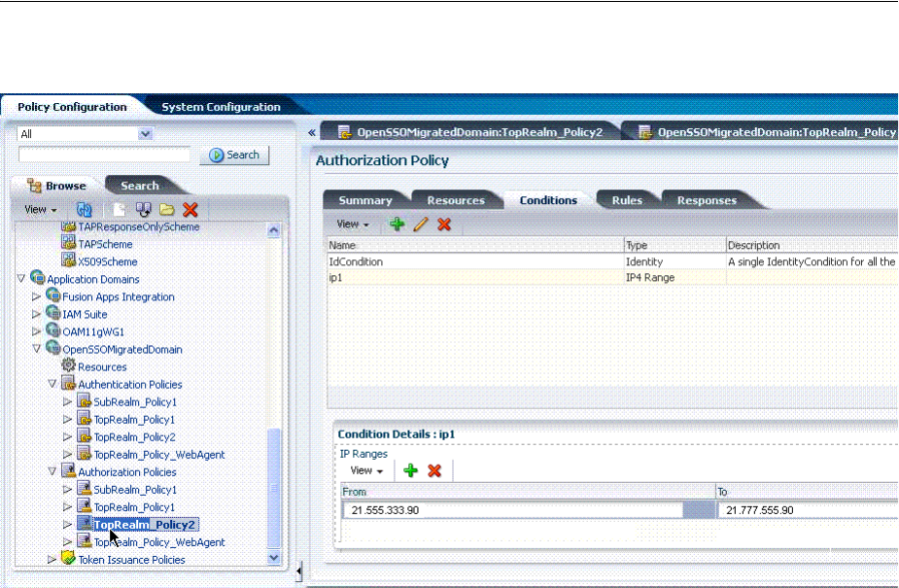
Task: Open the View menu in Conditions toolbar
Action: tap(352, 225)
